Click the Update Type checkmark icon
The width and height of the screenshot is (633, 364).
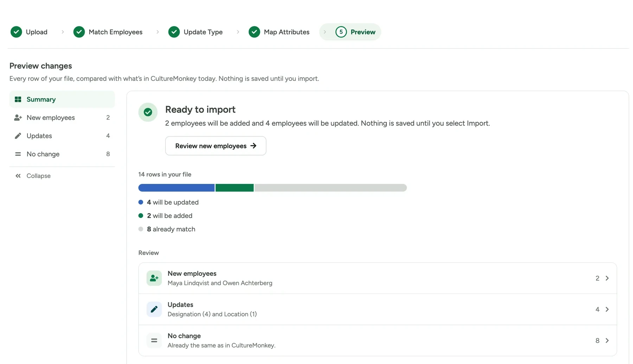[174, 32]
